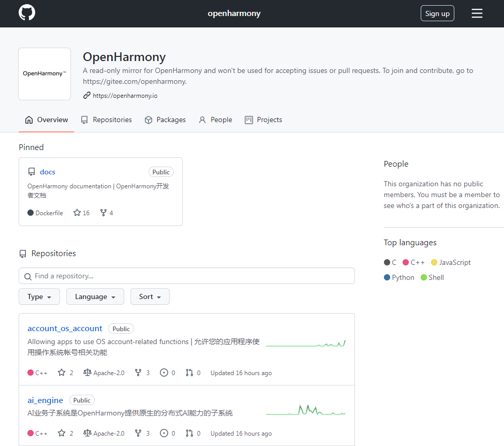Click pull request icon in ai_engine row

[189, 433]
